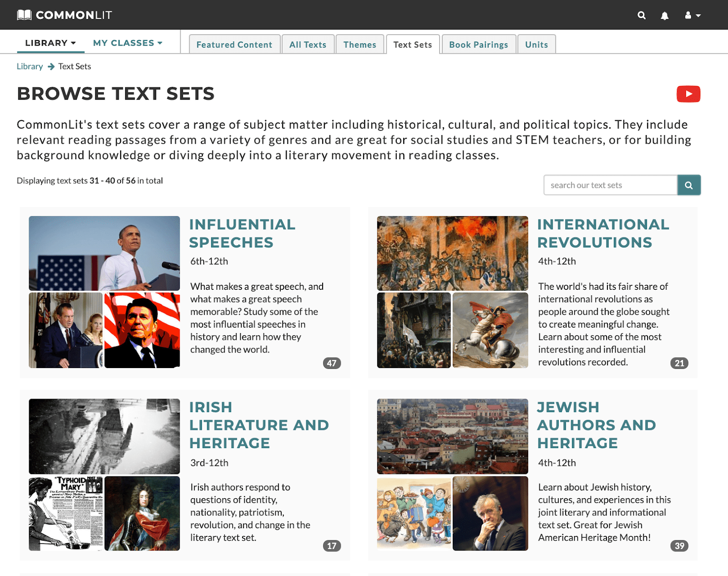Open the Influential Speeches text set title

(242, 233)
